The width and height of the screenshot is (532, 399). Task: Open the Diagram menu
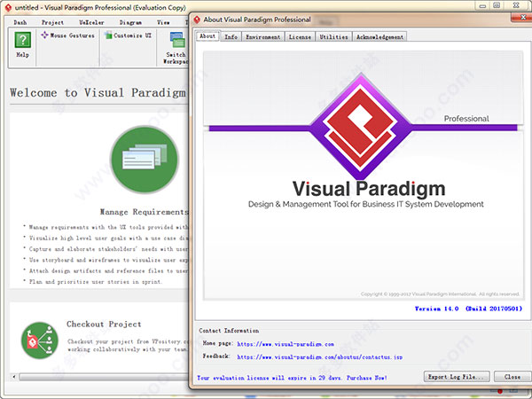coord(130,23)
